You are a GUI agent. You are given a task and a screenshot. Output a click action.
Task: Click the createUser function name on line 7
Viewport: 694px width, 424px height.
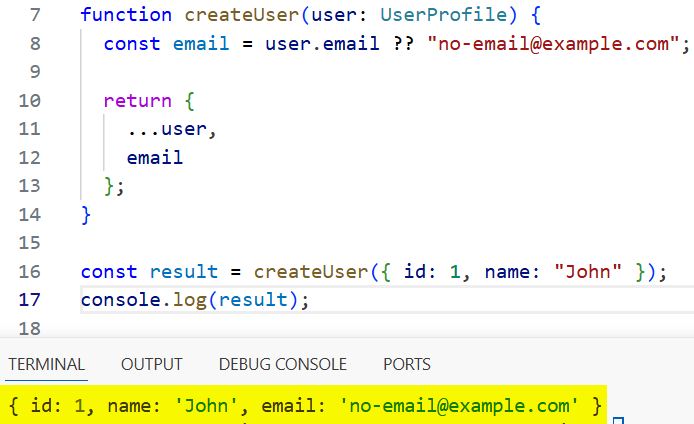coord(242,15)
